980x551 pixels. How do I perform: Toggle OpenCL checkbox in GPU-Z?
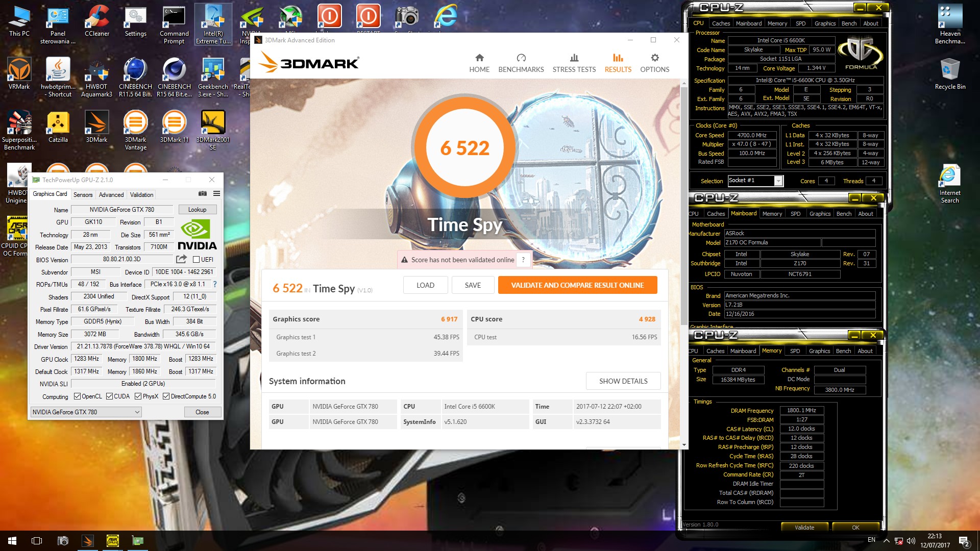[77, 396]
